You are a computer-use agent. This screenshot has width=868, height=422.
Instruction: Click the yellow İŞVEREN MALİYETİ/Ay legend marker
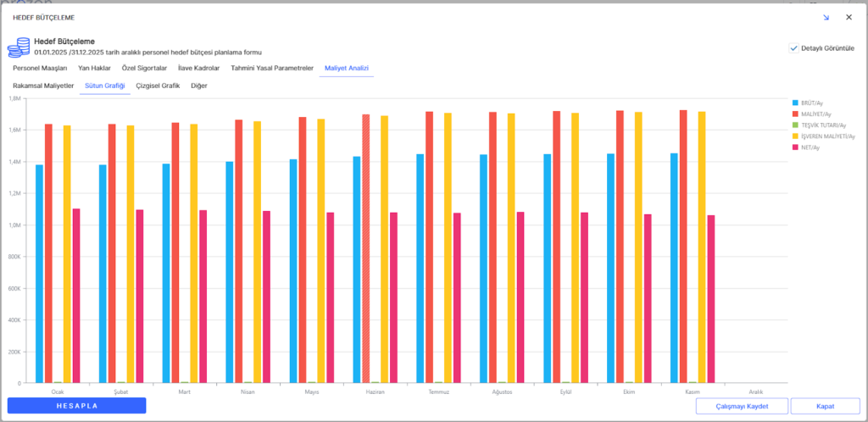(794, 136)
